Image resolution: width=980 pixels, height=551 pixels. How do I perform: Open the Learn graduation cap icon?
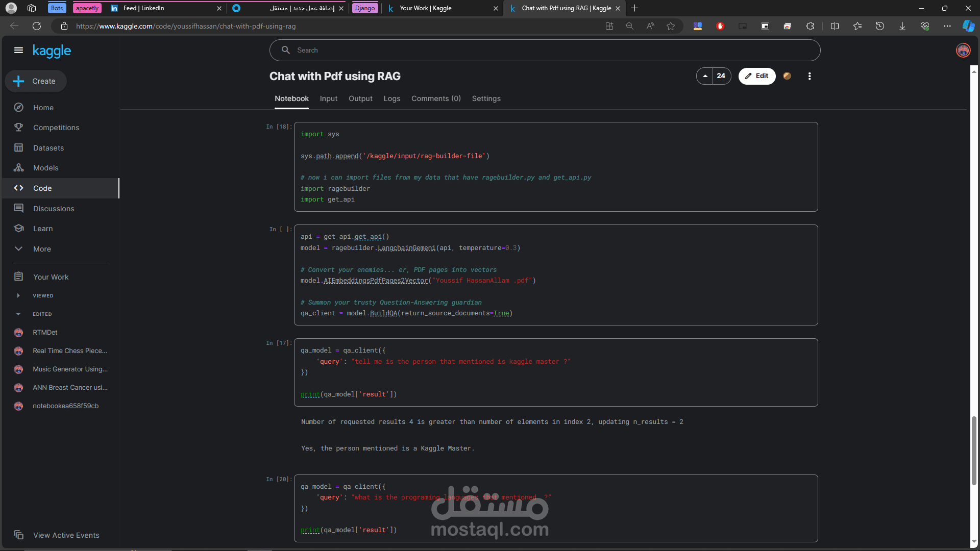click(x=18, y=229)
